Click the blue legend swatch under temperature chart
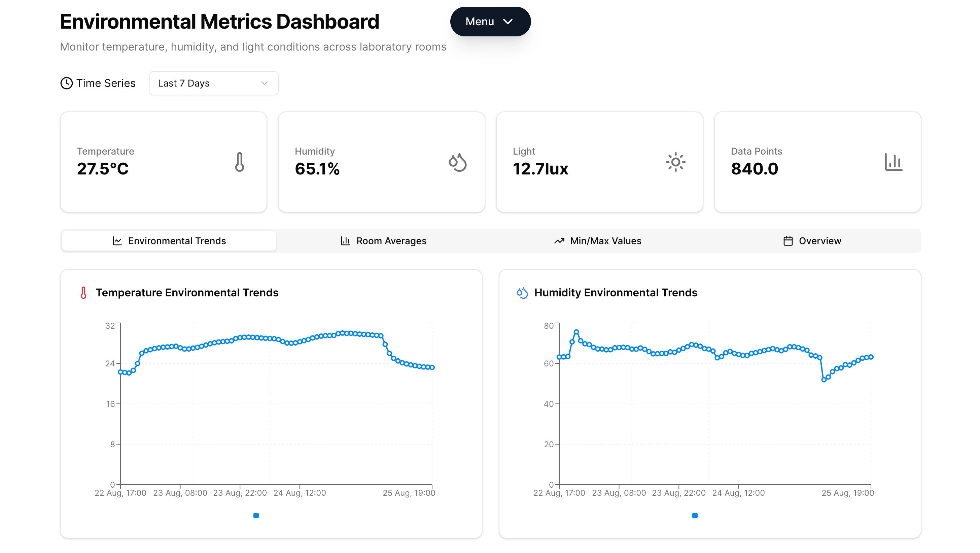The height and width of the screenshot is (553, 980). 256,516
